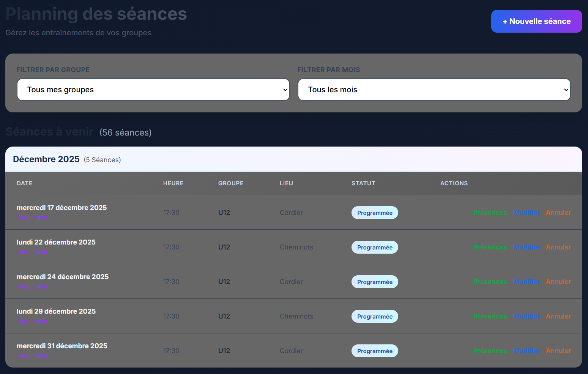
Task: Modify the mercredi 24 décembre session
Action: pyautogui.click(x=526, y=282)
